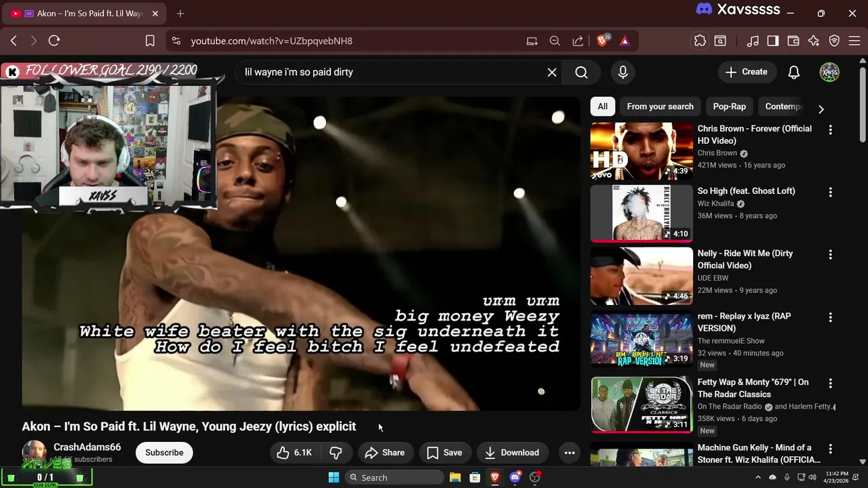Select the From your search chip
The width and height of the screenshot is (868, 488).
coord(660,106)
